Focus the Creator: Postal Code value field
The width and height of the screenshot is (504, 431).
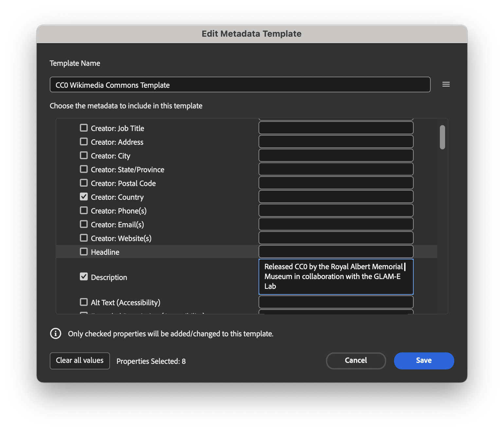[336, 183]
